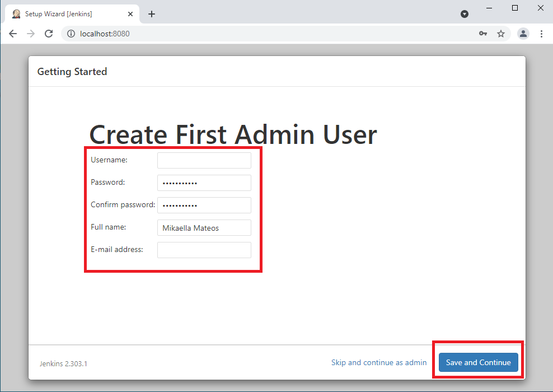553x392 pixels.
Task: Open the saved passwords key icon
Action: tap(483, 34)
